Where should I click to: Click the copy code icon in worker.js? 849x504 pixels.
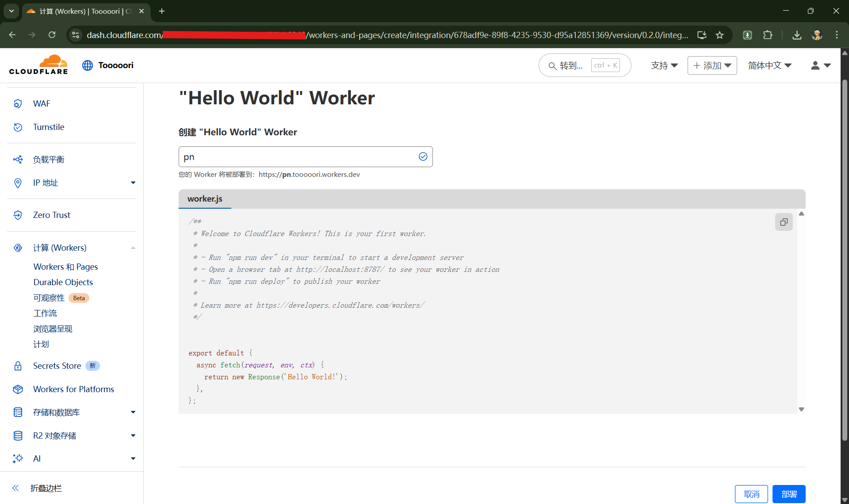pyautogui.click(x=784, y=222)
